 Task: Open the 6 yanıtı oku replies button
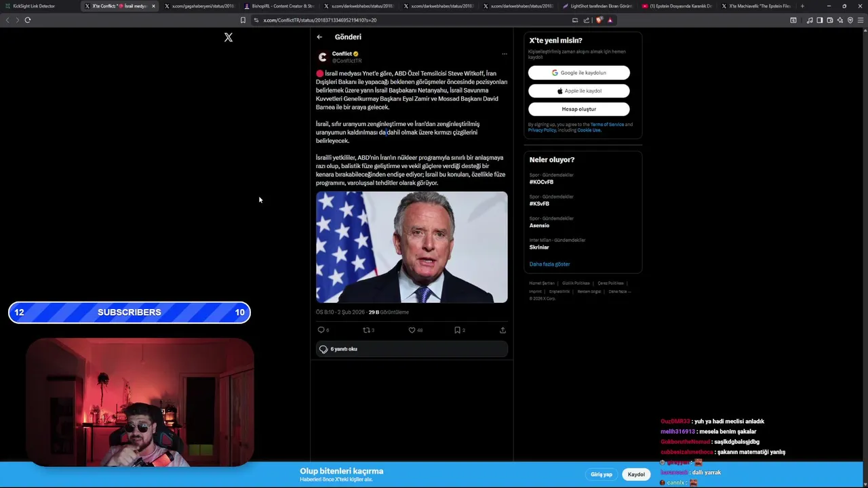pos(412,349)
